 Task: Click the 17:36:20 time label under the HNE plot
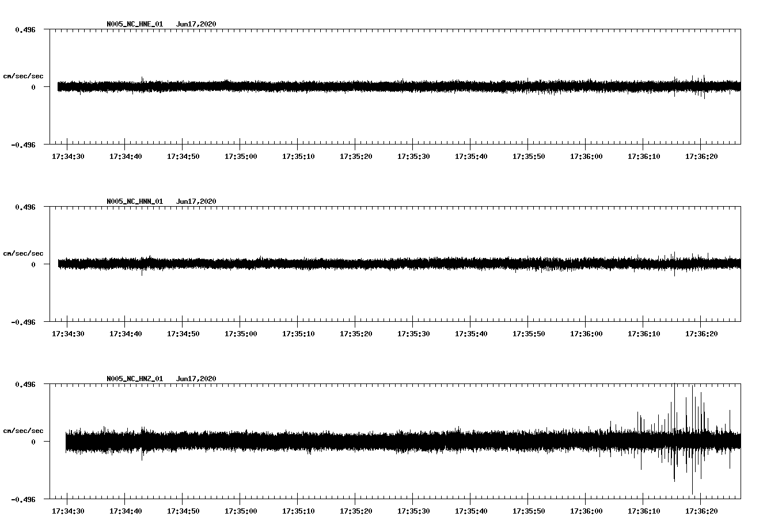click(x=701, y=156)
